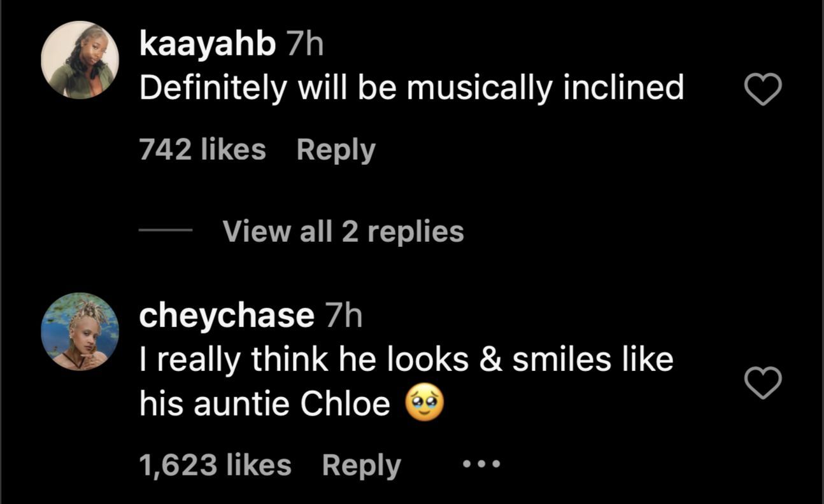Show who liked via 742 likes
The height and width of the screenshot is (504, 824).
tap(202, 150)
